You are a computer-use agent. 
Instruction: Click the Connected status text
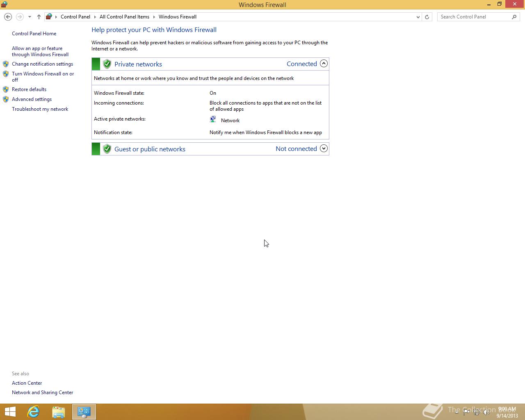(302, 64)
